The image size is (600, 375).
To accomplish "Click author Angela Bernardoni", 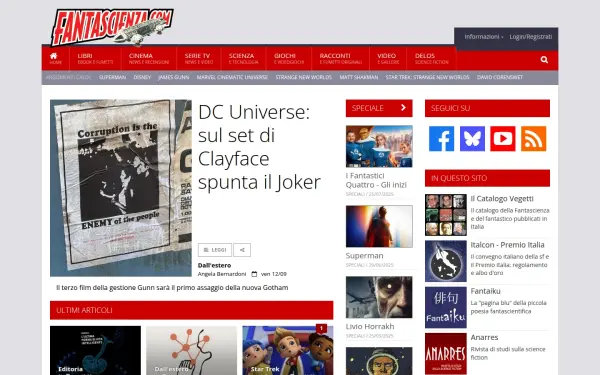I will point(222,274).
